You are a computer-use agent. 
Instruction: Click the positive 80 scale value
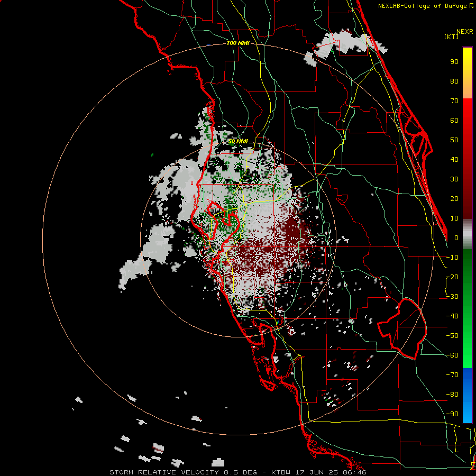point(454,81)
